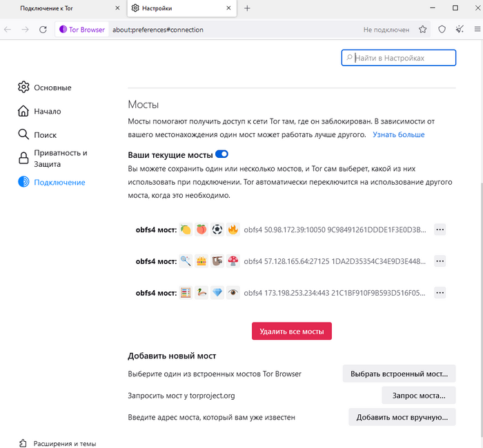483x448 pixels.
Task: Click the New Identity broom icon
Action: 460,30
